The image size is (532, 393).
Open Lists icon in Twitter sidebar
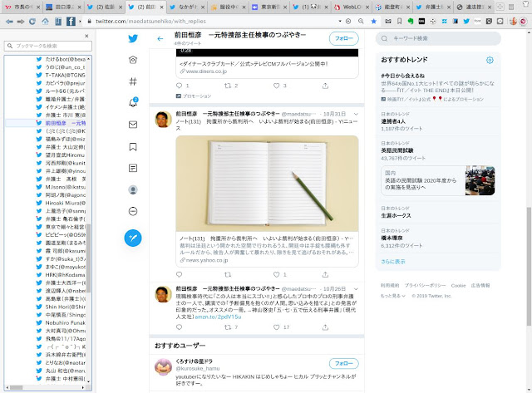133,168
